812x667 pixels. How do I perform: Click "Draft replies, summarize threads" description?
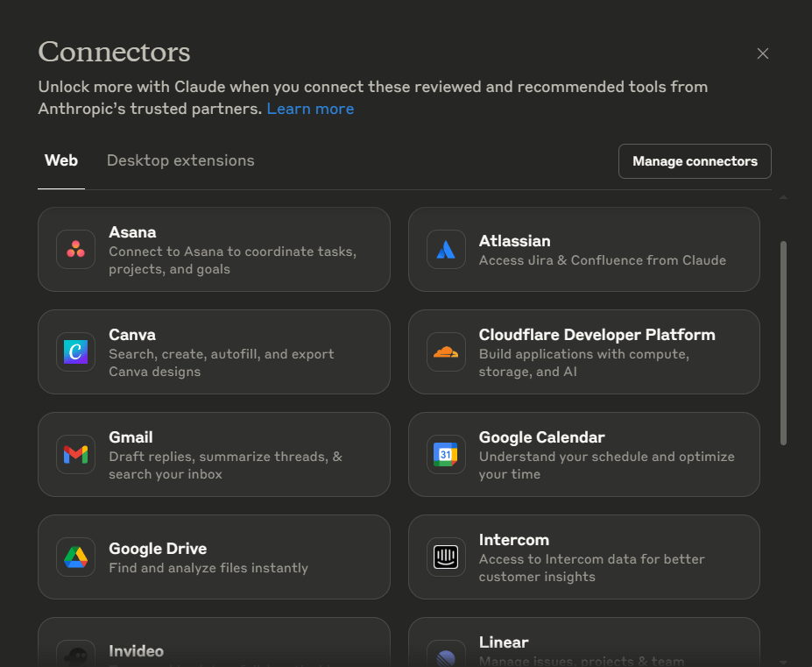[225, 465]
